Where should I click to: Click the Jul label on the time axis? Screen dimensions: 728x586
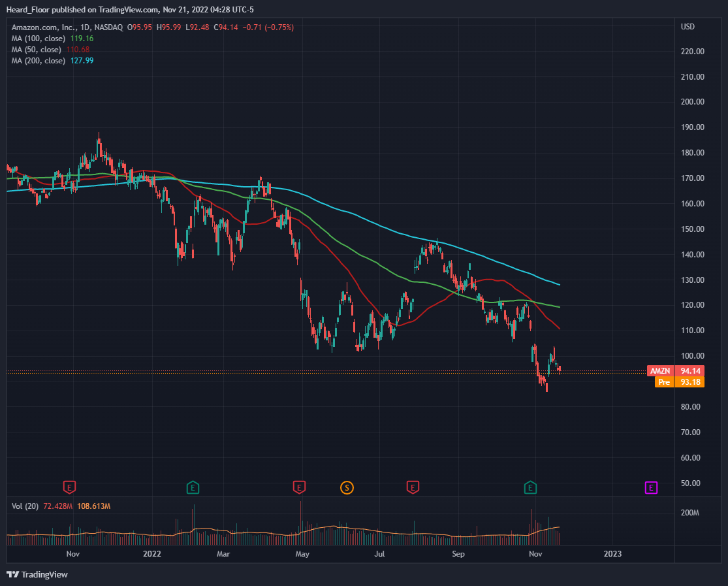coord(379,553)
